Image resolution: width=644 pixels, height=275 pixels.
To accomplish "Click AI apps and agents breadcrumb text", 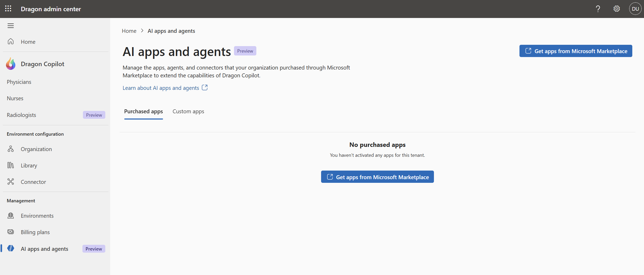I will pyautogui.click(x=171, y=31).
